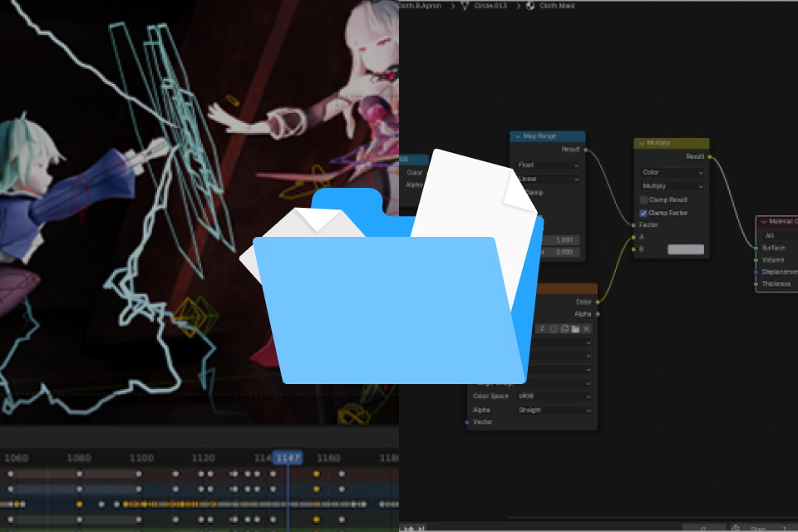Open the Linear interpolation dropdown
This screenshot has height=532, width=798.
(548, 179)
